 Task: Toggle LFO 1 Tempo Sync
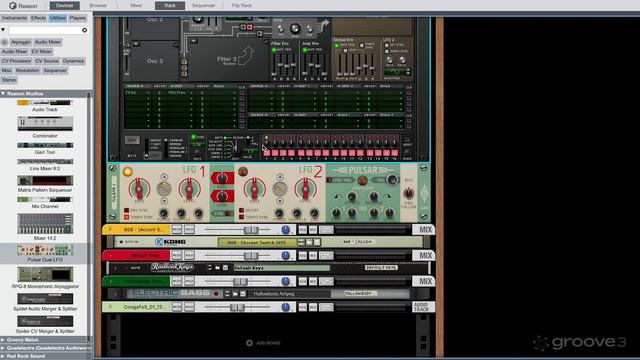coord(127,217)
